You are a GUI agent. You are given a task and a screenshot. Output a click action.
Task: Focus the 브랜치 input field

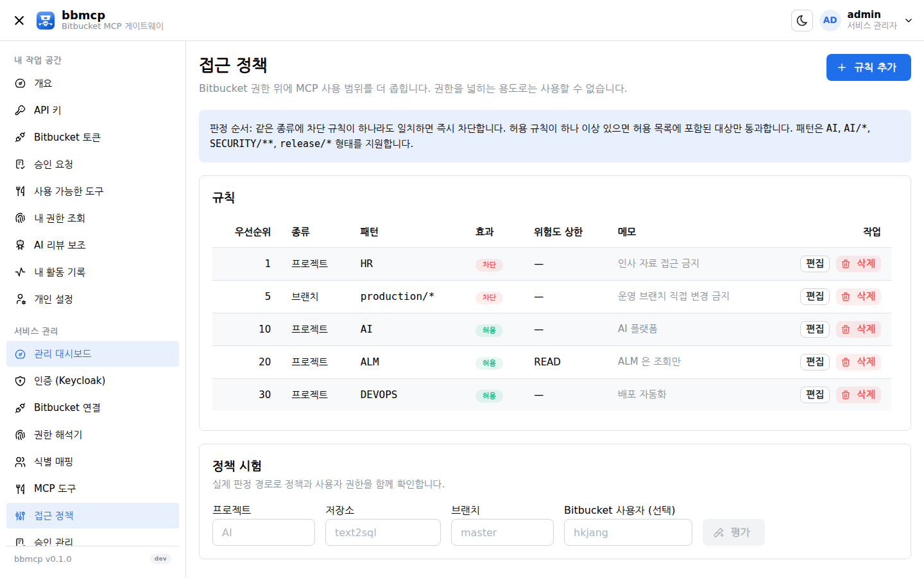[x=502, y=532]
